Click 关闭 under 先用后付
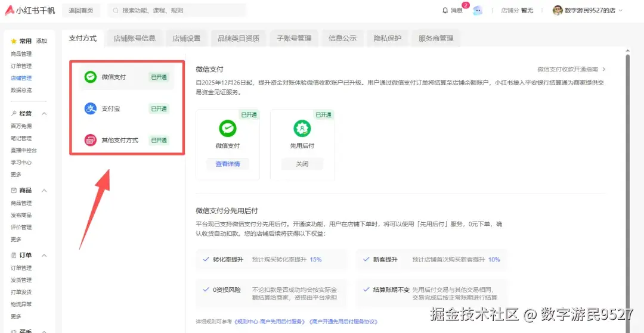 [x=302, y=164]
